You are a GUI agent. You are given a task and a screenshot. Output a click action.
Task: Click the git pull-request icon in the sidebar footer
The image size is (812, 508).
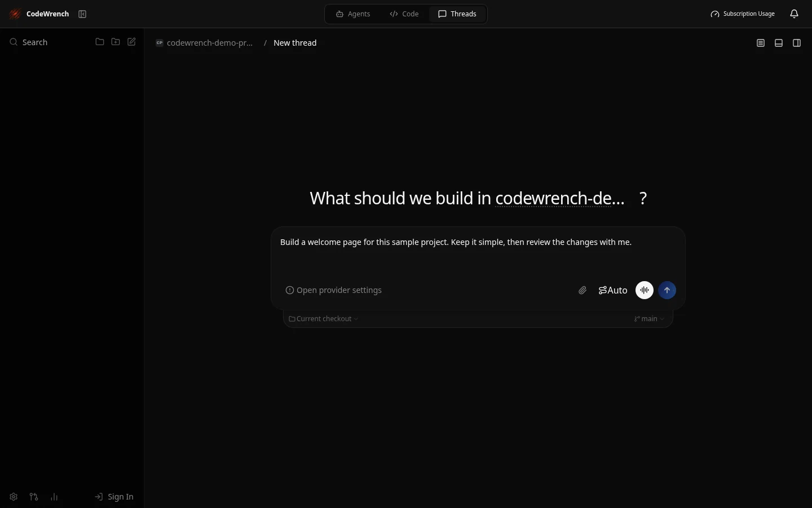[x=34, y=497]
